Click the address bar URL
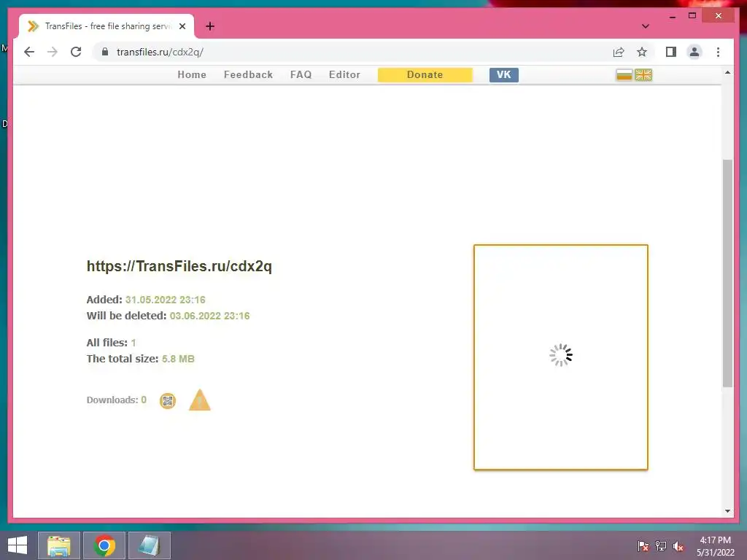 click(x=160, y=52)
